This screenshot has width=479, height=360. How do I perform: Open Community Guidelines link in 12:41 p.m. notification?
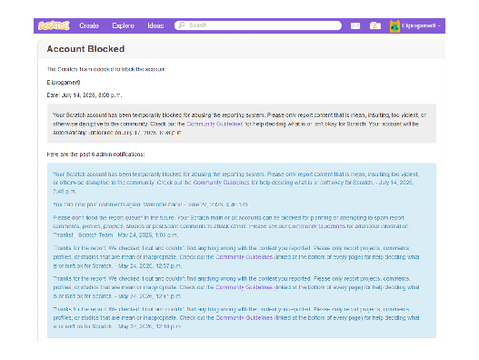pyautogui.click(x=244, y=287)
